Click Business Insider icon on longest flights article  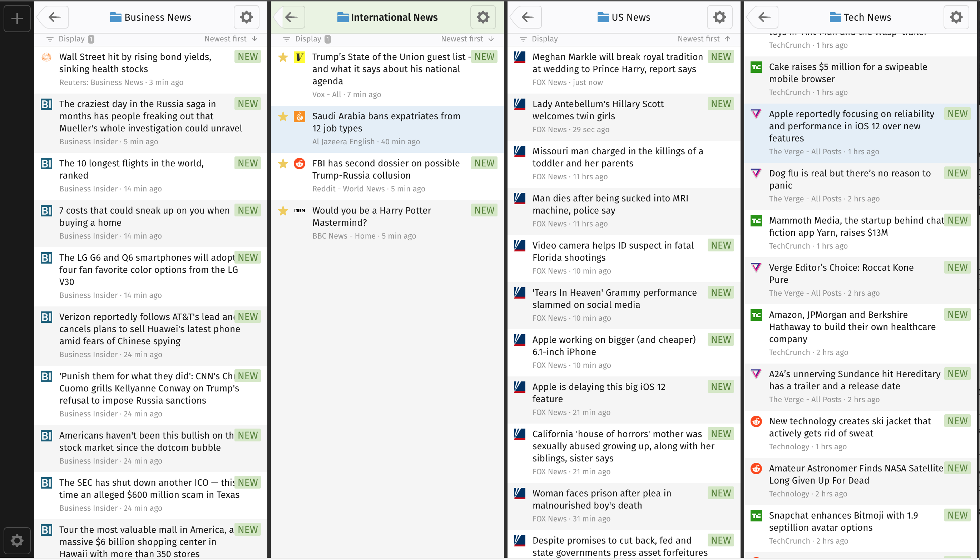[x=46, y=164]
